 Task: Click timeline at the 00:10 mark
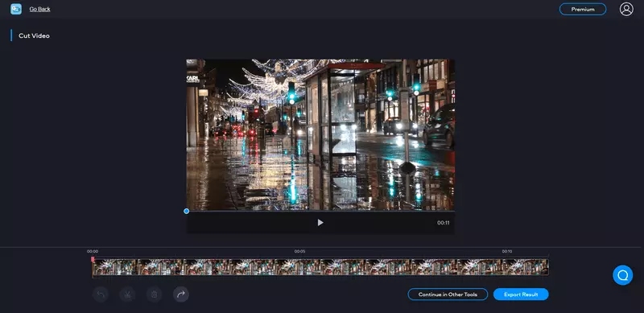click(x=507, y=267)
